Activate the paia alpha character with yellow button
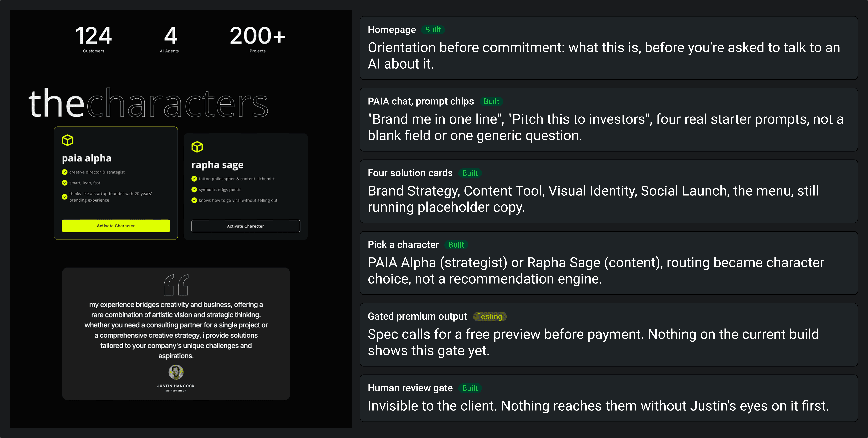Image resolution: width=868 pixels, height=438 pixels. click(116, 226)
